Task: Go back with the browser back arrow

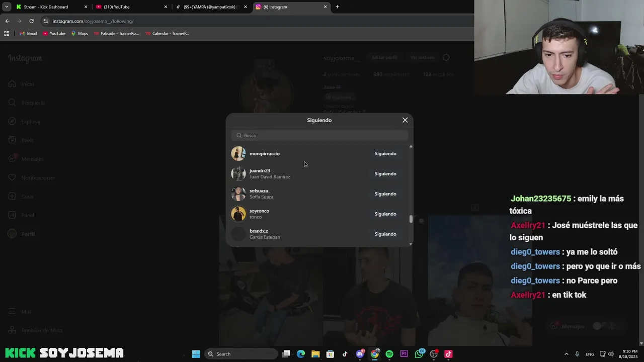Action: coord(7,21)
